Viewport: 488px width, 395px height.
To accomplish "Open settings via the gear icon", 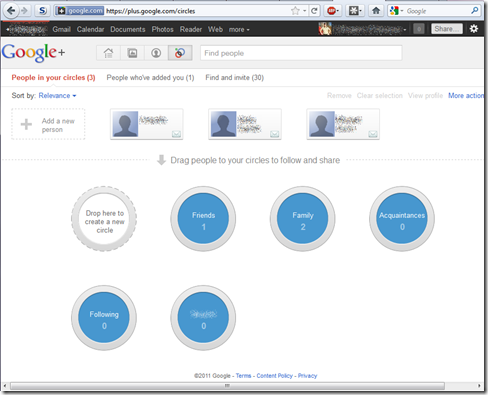I will (x=474, y=29).
